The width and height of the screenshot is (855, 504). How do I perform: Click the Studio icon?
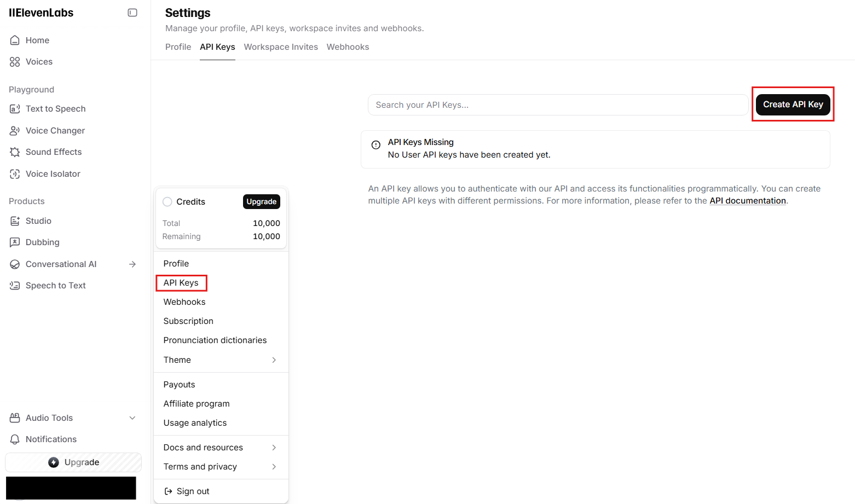(x=15, y=221)
